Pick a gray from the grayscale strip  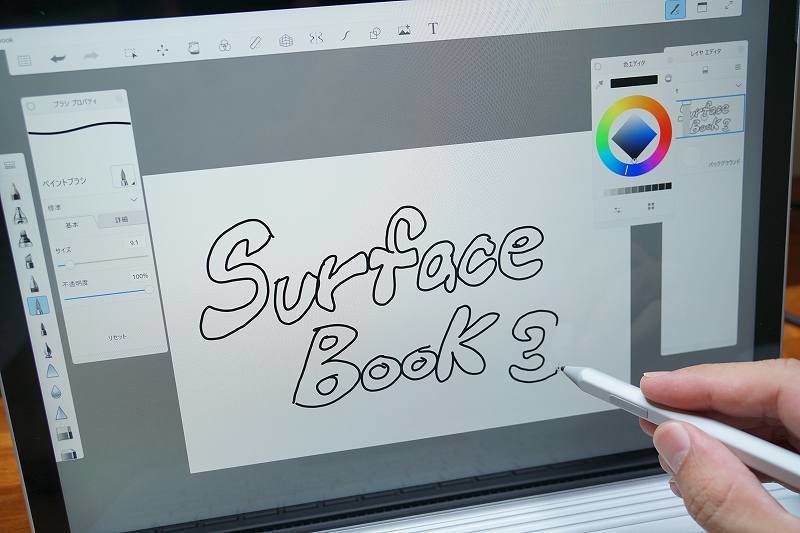tap(637, 189)
